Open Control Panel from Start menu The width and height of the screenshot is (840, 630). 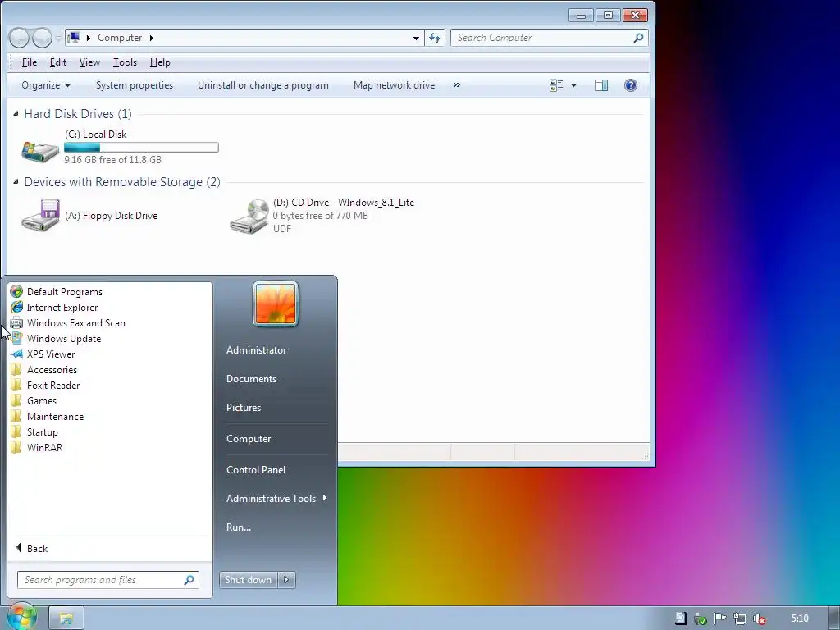pos(256,470)
